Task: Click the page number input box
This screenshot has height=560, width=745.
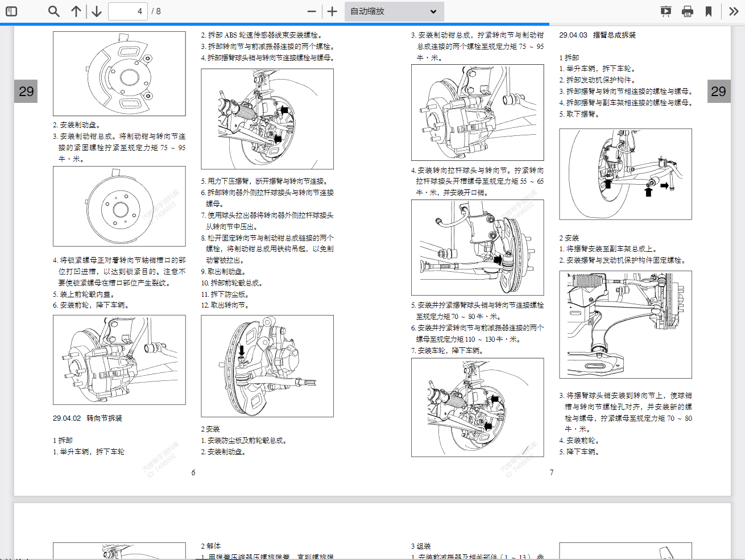Action: pyautogui.click(x=127, y=11)
